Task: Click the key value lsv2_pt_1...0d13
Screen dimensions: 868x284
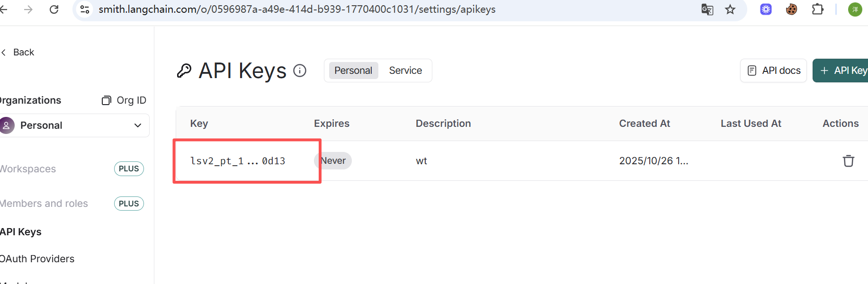Action: pyautogui.click(x=238, y=161)
